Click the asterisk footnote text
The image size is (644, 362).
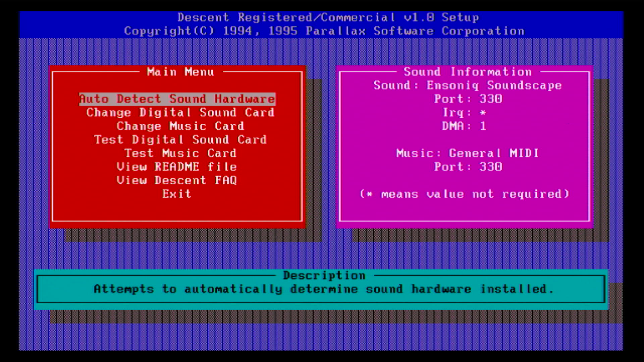[464, 194]
